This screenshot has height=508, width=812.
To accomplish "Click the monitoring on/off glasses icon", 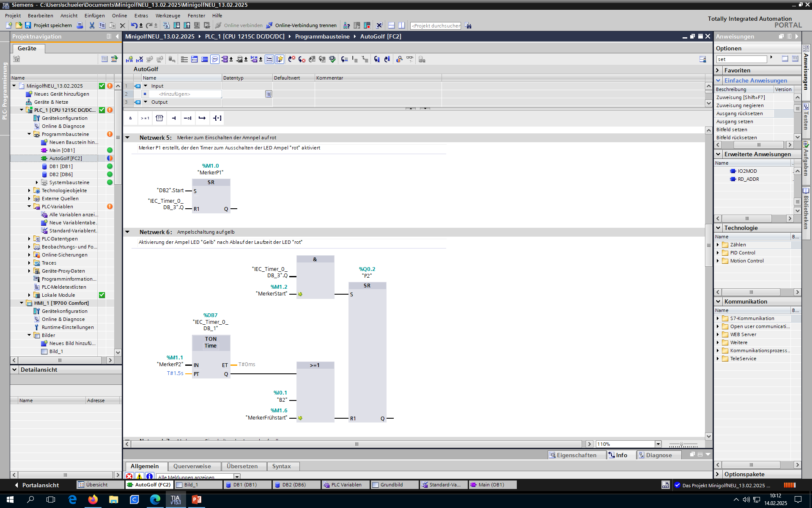I will [409, 59].
